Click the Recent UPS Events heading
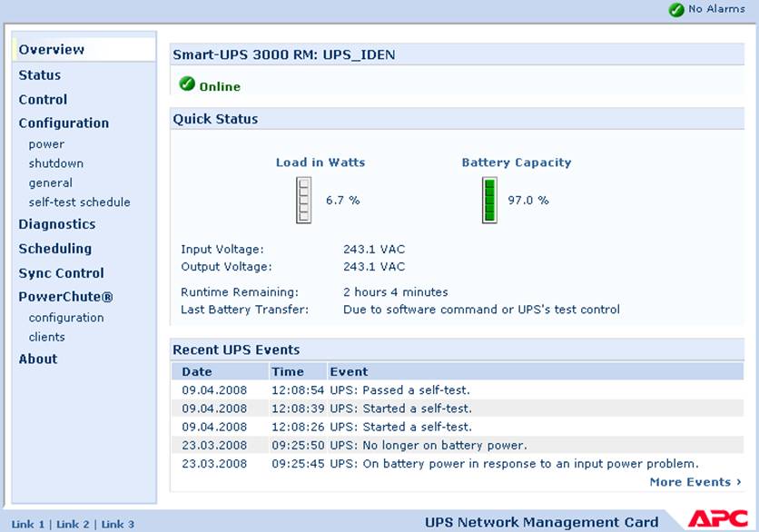 236,350
